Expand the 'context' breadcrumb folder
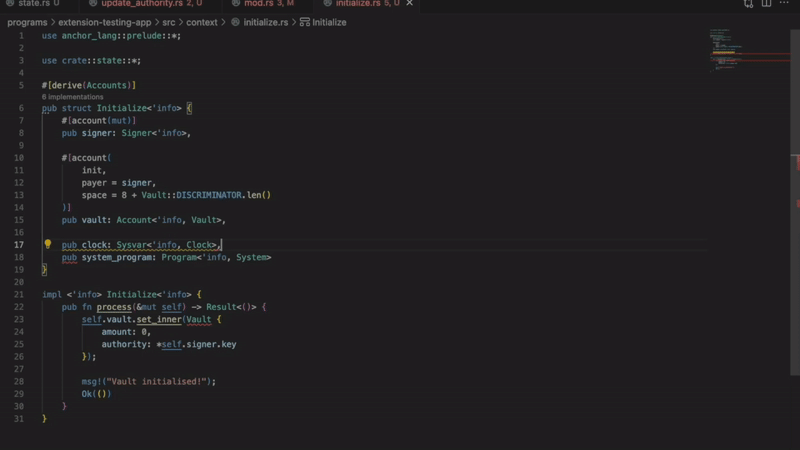800x450 pixels. pos(202,22)
